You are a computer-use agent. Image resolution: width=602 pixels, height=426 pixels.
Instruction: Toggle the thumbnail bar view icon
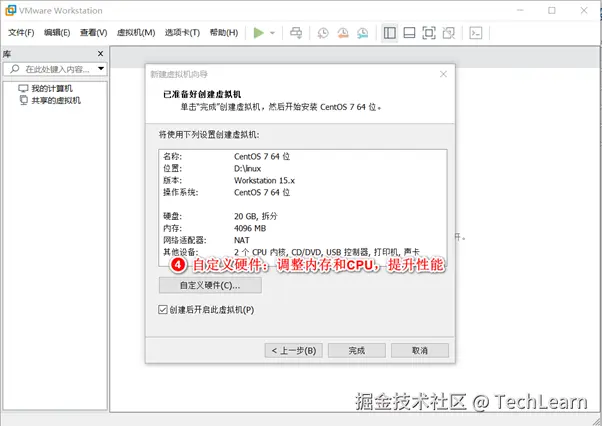pyautogui.click(x=409, y=33)
